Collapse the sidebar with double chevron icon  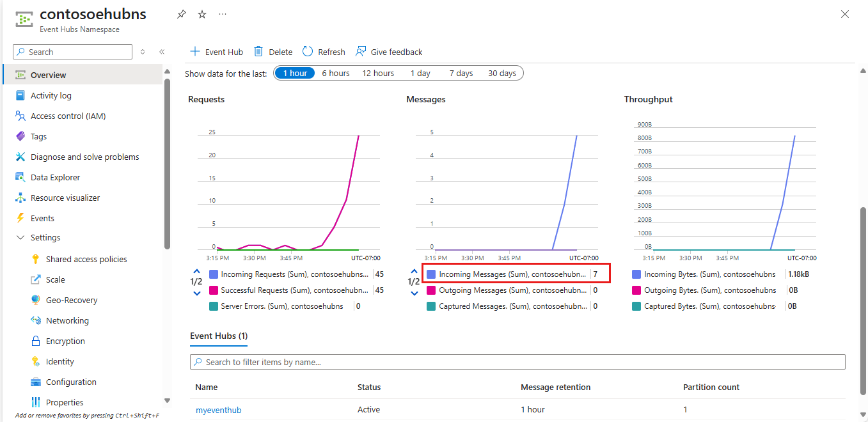click(162, 52)
